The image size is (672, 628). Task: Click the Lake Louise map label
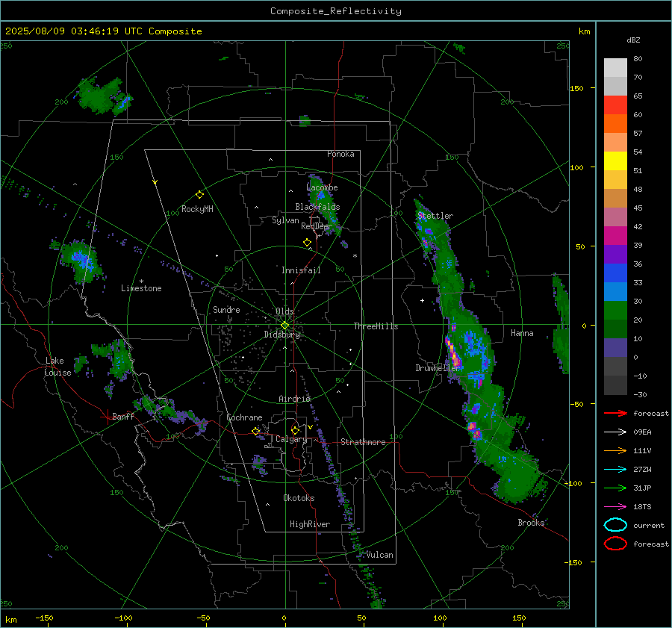coord(57,367)
